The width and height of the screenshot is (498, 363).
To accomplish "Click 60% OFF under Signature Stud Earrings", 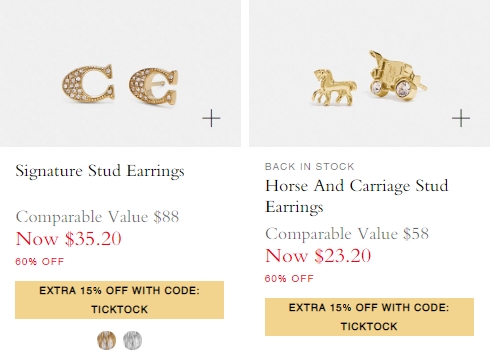I will click(x=39, y=261).
